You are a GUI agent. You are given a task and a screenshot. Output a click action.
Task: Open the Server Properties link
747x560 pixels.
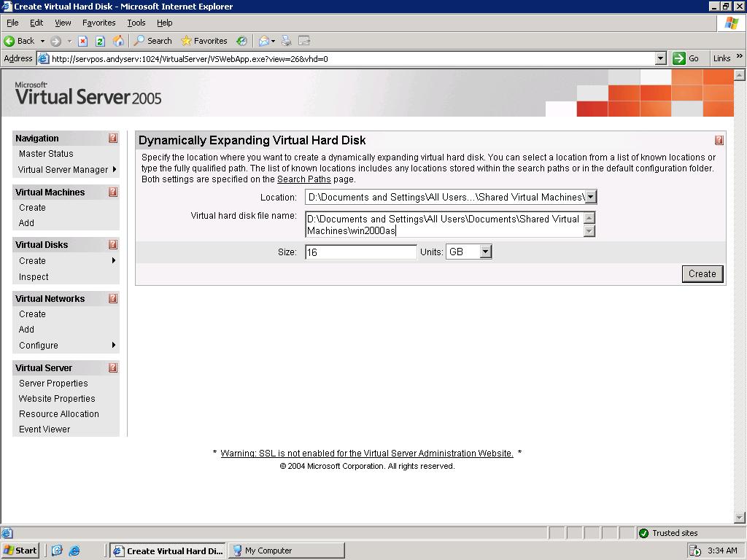point(53,384)
